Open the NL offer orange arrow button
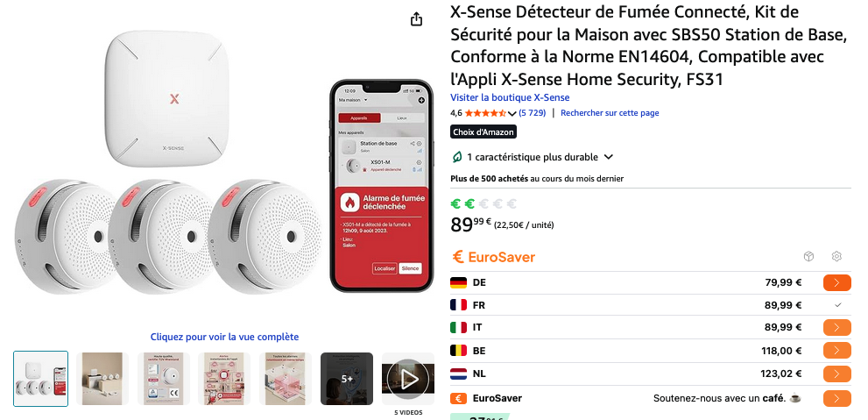 pyautogui.click(x=837, y=374)
